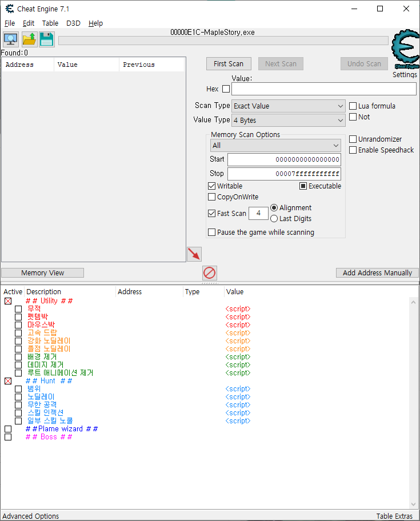
Task: Collapse the ## Utility ## group checkbox
Action: coord(8,301)
